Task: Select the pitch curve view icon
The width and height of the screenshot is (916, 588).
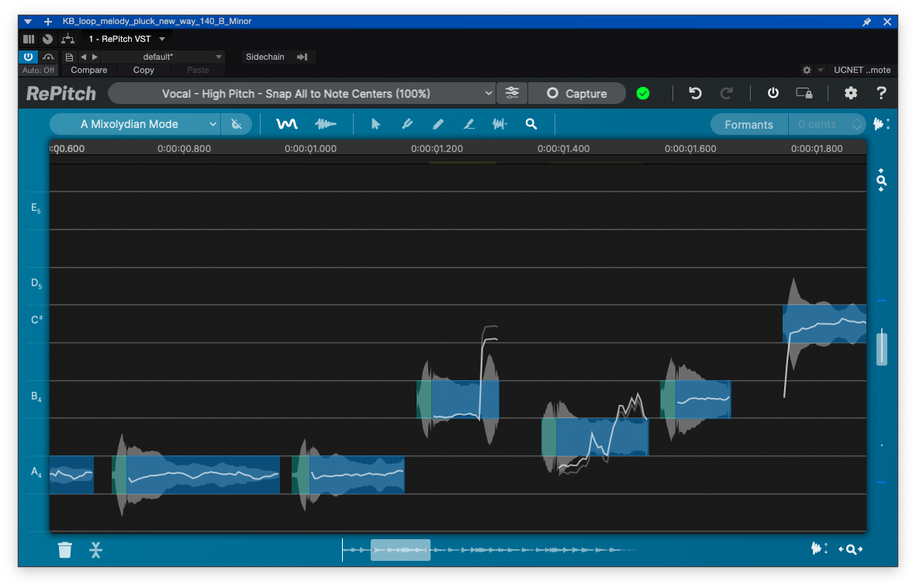Action: (x=286, y=124)
